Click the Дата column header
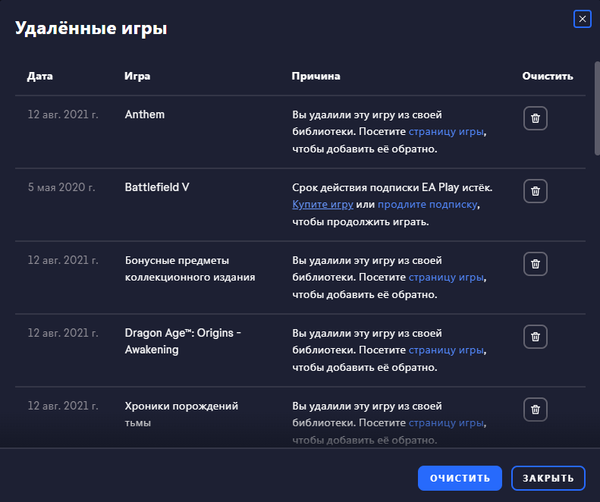The image size is (600, 502). click(40, 76)
